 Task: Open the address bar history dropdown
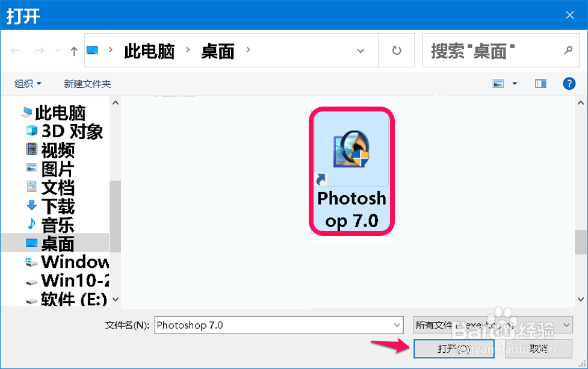tap(361, 51)
